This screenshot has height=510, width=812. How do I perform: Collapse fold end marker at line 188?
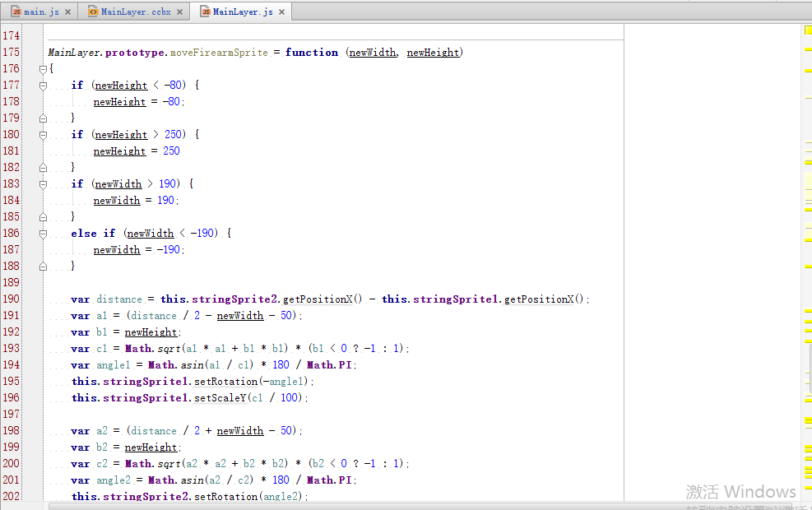point(43,267)
